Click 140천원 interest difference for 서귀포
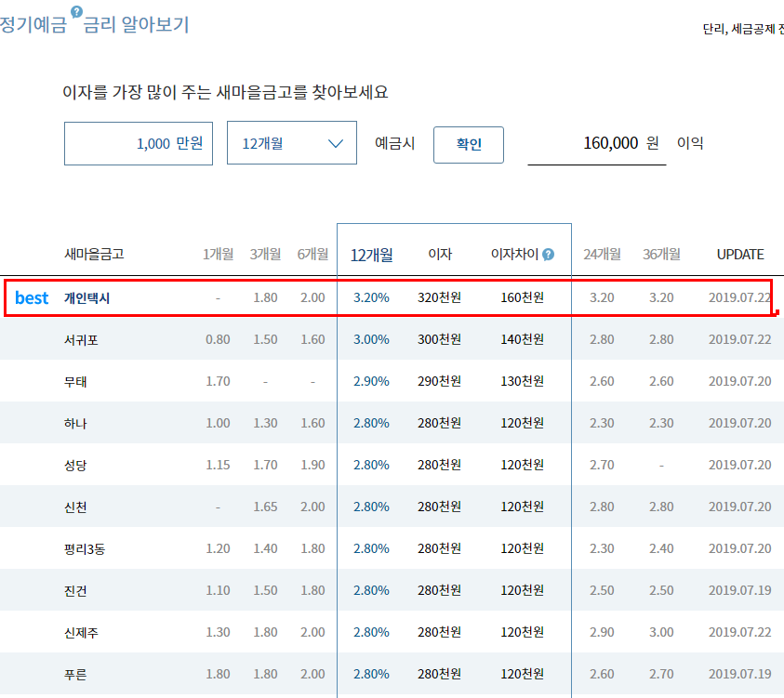The height and width of the screenshot is (698, 784). [523, 340]
